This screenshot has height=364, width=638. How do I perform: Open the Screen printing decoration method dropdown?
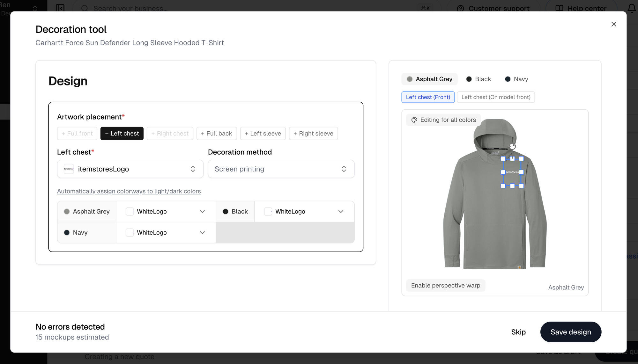281,169
